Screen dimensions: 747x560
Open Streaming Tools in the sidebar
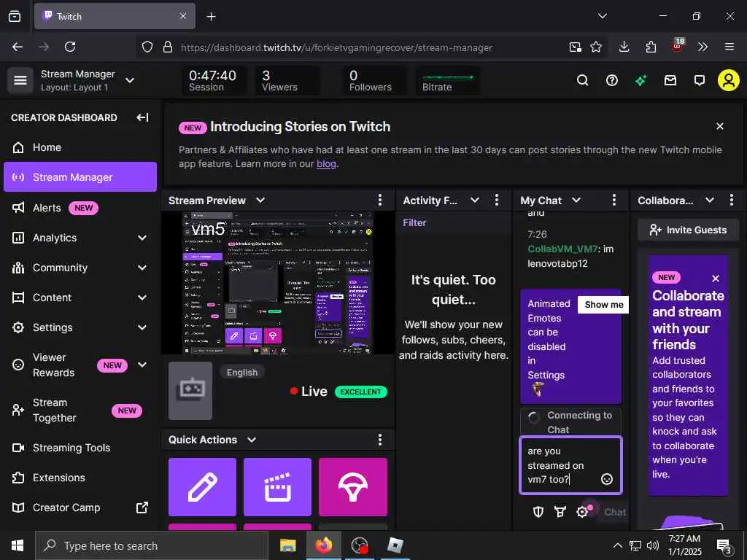click(x=80, y=448)
